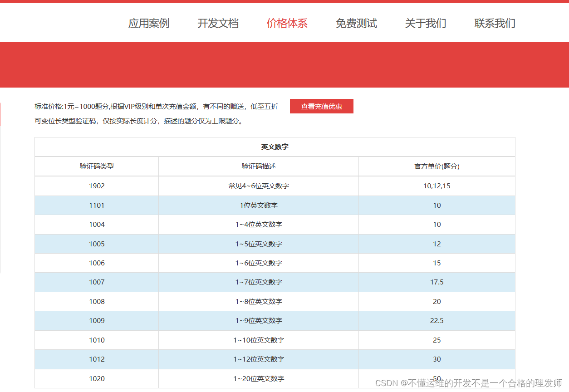
Task: Click the price 10 in row 1101
Action: [437, 206]
